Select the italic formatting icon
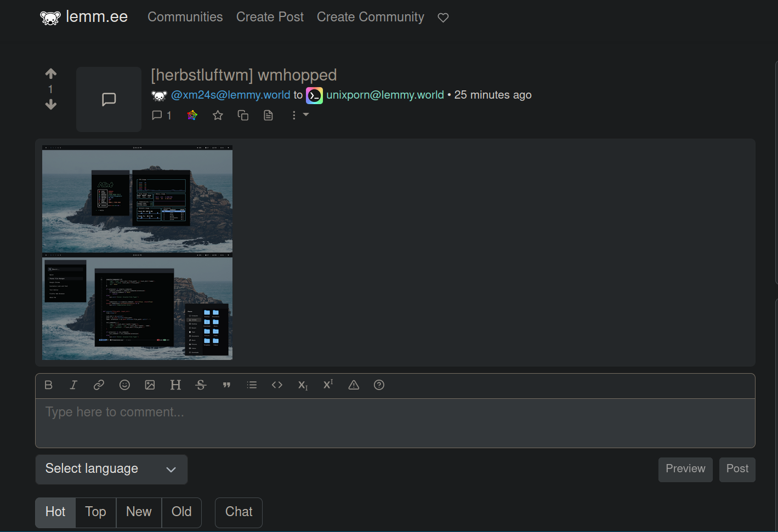Viewport: 778px width, 532px height. pyautogui.click(x=73, y=385)
